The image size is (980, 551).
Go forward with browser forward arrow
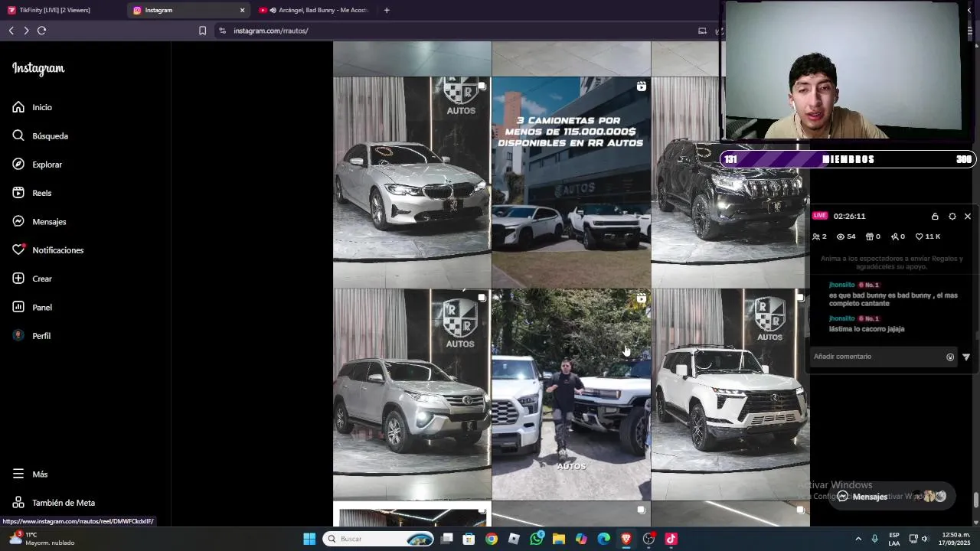(26, 31)
